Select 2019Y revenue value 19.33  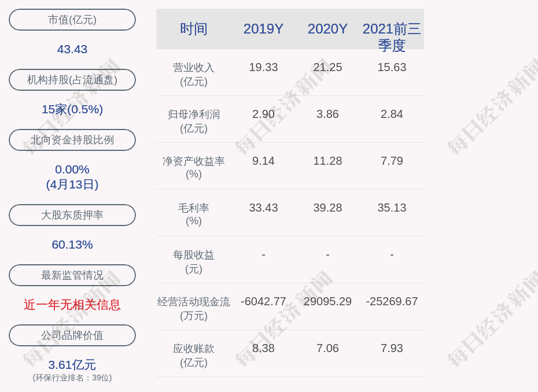pyautogui.click(x=264, y=67)
